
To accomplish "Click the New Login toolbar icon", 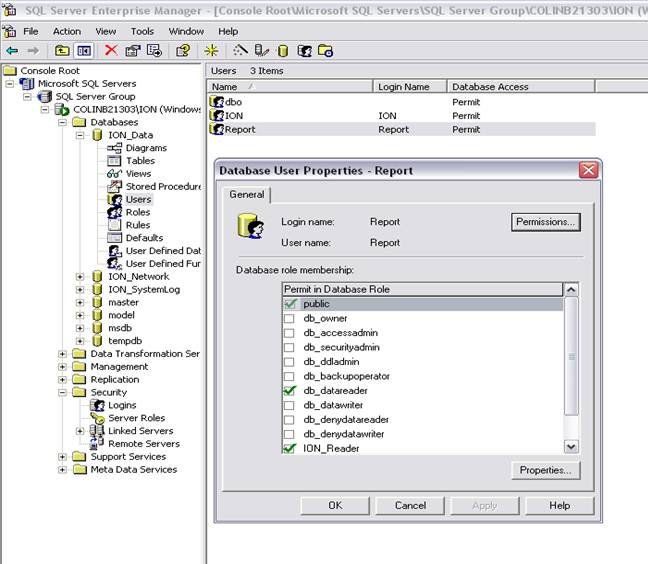I will click(x=304, y=51).
